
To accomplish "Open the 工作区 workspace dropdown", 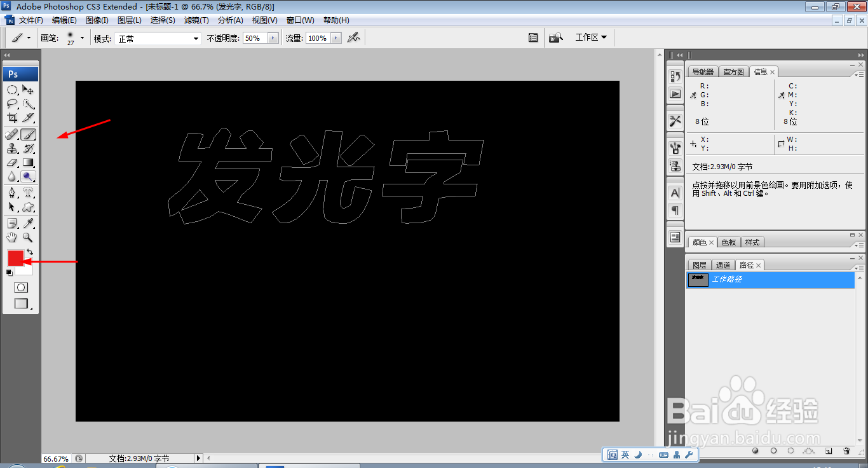I will (591, 38).
